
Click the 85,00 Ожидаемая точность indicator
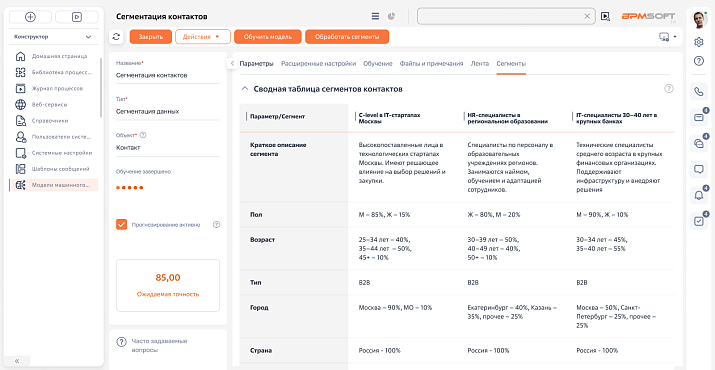(168, 285)
